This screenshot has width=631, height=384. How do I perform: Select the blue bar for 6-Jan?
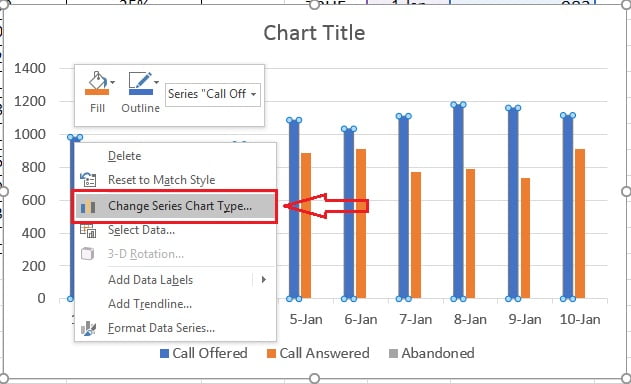(x=349, y=214)
